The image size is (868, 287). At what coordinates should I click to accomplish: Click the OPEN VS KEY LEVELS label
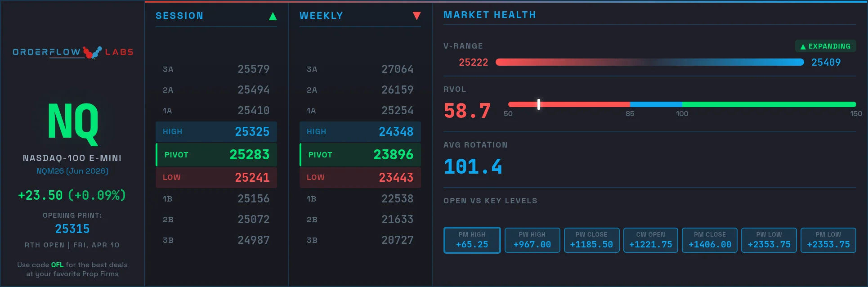(490, 201)
